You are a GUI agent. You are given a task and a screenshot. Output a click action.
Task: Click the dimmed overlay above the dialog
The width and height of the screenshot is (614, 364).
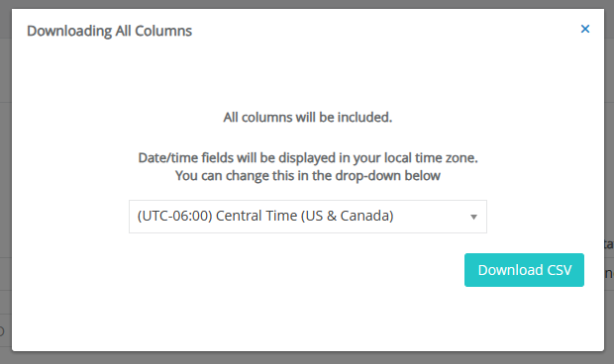(x=307, y=4)
